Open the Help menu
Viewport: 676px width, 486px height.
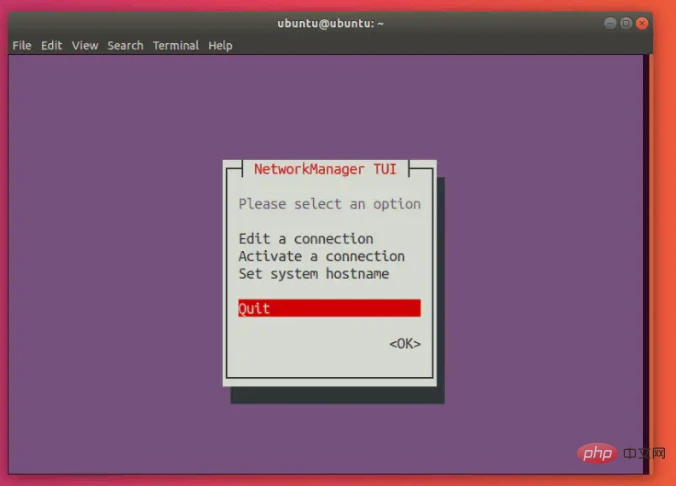220,45
